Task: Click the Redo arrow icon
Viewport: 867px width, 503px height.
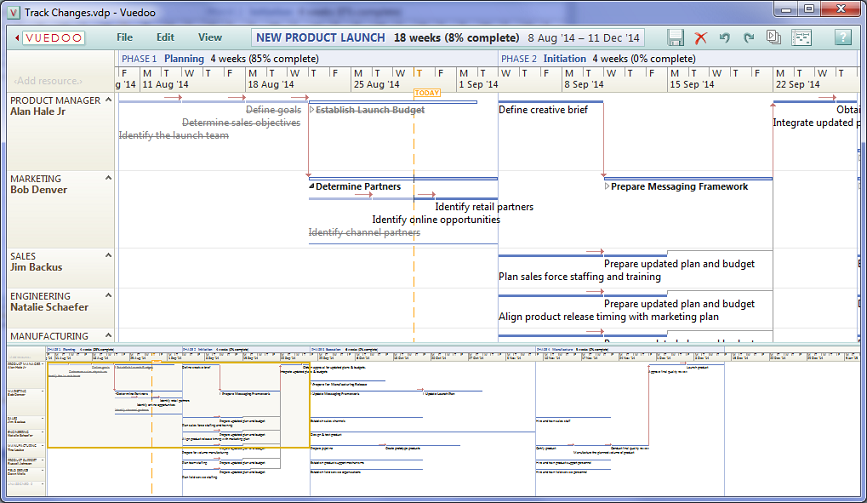Action: point(748,38)
